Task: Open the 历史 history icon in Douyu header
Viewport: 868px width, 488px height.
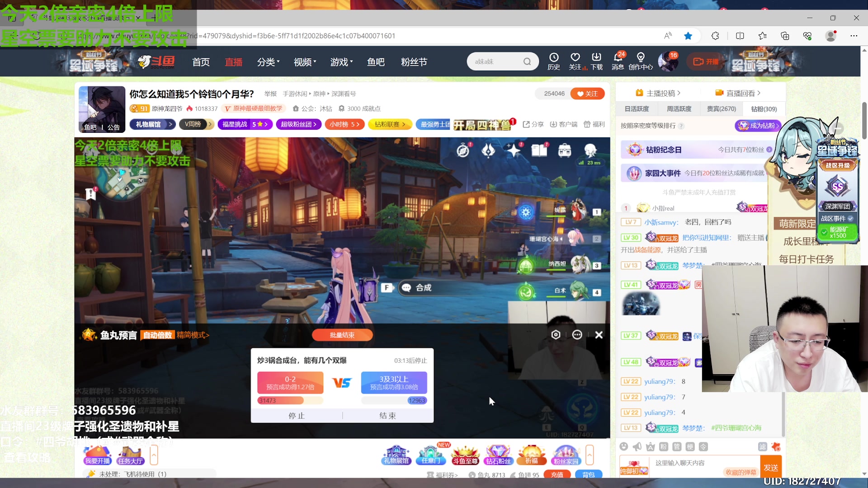Action: point(554,61)
